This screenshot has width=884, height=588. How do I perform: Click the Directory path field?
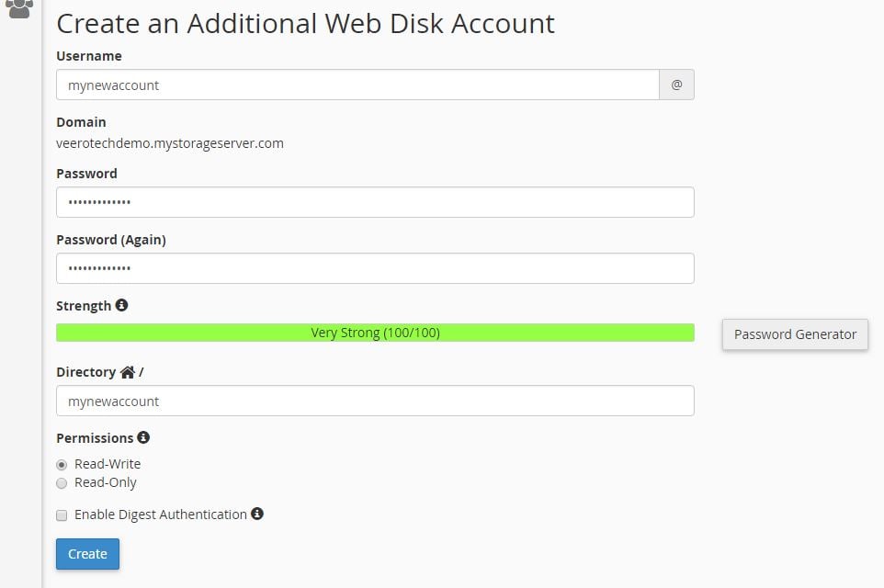[375, 401]
